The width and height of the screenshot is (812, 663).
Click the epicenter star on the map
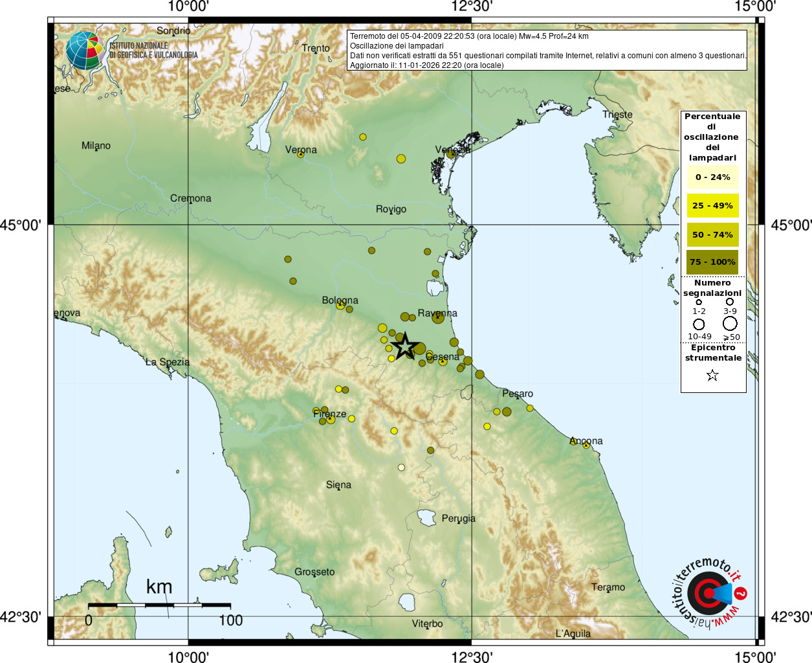coord(405,346)
